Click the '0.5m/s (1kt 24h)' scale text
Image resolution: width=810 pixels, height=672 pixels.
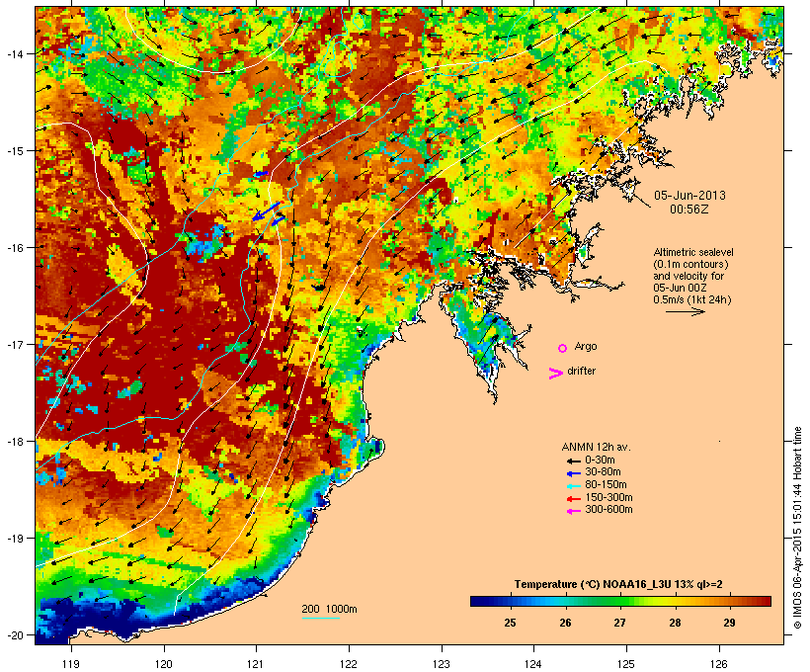692,299
